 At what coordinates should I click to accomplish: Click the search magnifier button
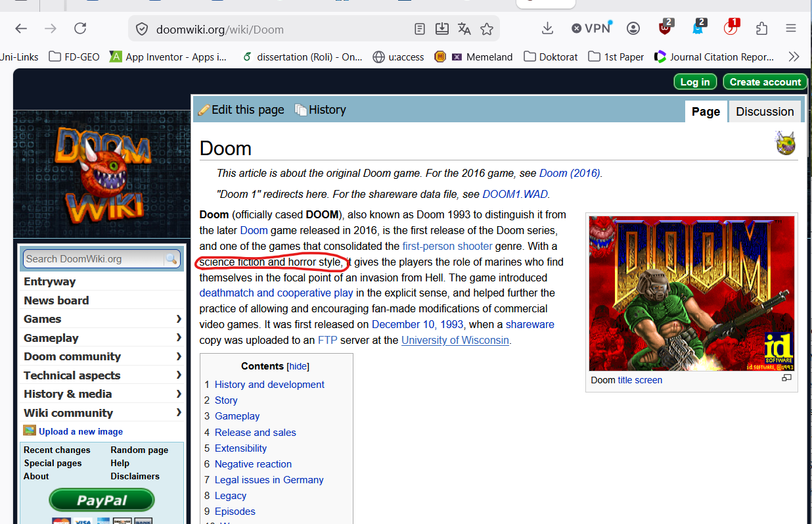171,259
